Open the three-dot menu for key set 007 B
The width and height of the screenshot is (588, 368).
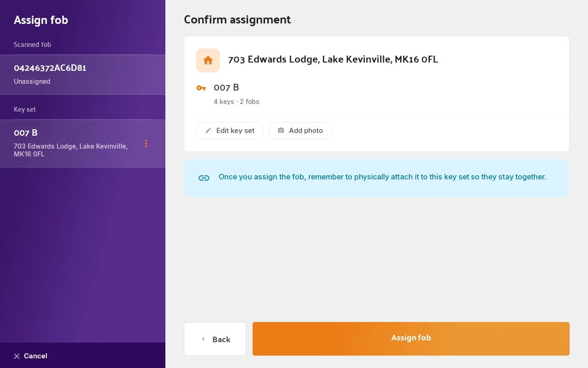pyautogui.click(x=146, y=144)
